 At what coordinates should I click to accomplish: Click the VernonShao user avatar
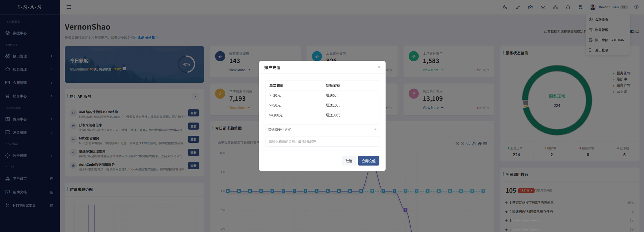pyautogui.click(x=593, y=7)
